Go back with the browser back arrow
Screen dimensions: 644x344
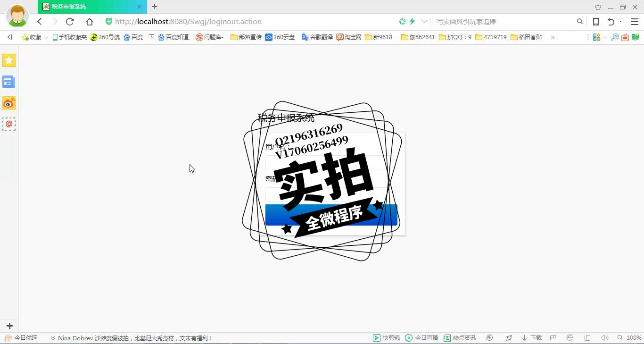[x=40, y=22]
